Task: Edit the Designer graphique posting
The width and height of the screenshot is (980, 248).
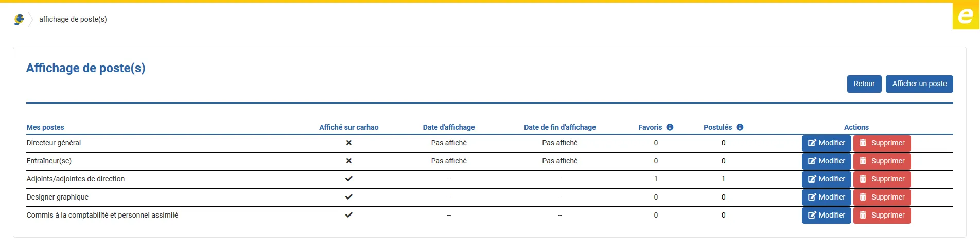Action: [x=827, y=197]
